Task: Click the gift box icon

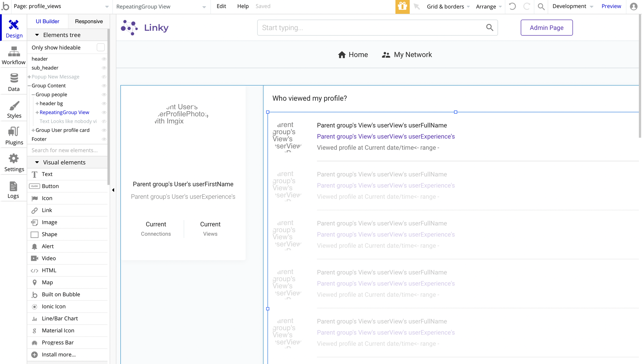Action: click(402, 7)
